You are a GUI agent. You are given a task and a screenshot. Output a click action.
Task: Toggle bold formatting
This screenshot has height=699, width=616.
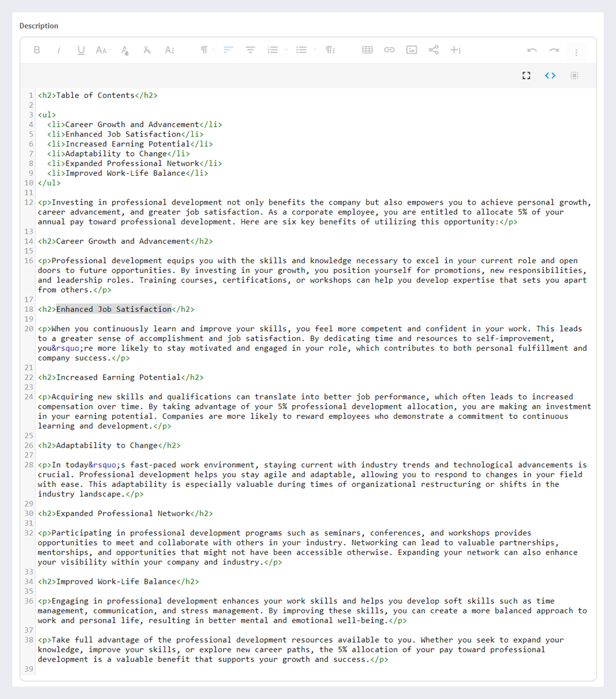(x=37, y=50)
